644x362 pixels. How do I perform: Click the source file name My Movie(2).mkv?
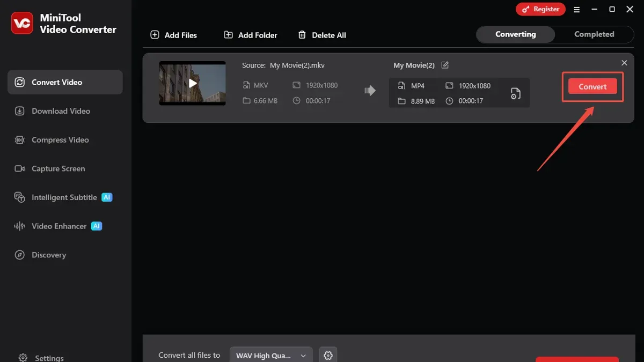pyautogui.click(x=297, y=65)
